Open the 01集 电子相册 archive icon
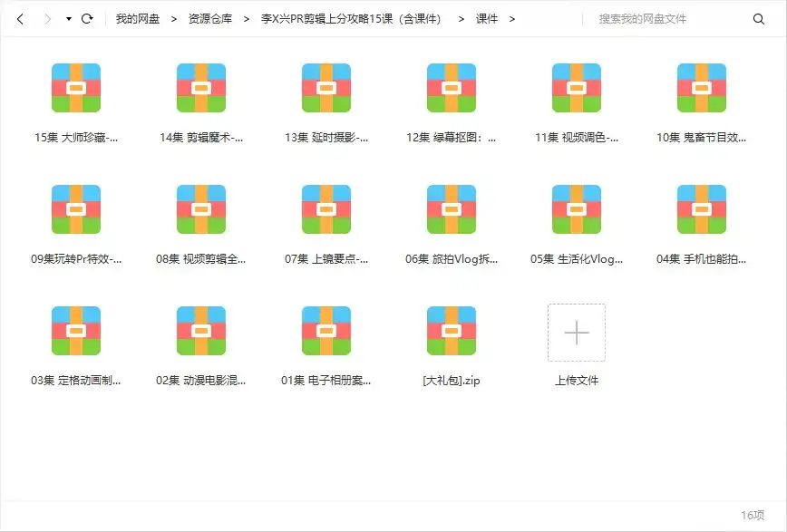Screen dimensions: 787x532 pyautogui.click(x=325, y=332)
